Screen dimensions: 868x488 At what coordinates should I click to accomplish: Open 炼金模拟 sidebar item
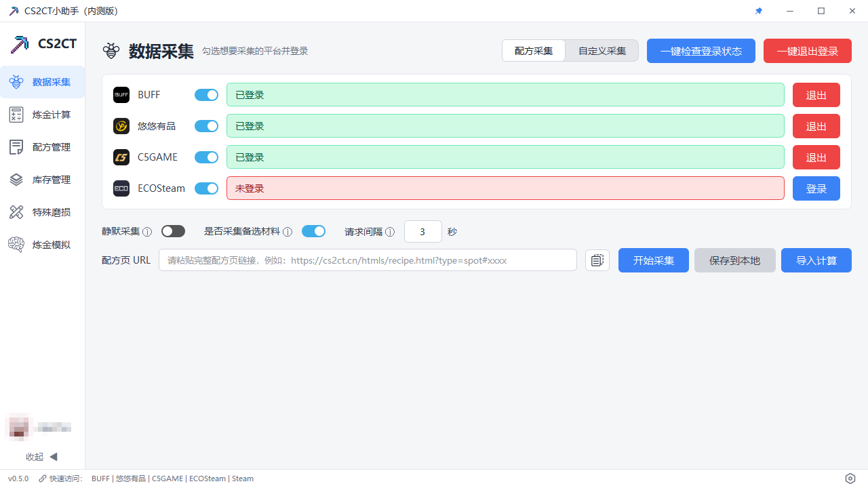[43, 245]
